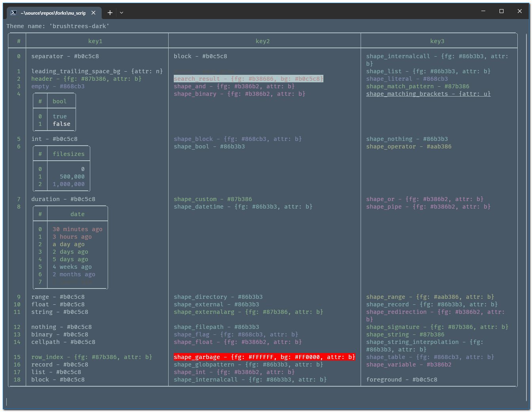The image size is (532, 412).
Task: Click the PowerShell tab icon
Action: tap(13, 13)
